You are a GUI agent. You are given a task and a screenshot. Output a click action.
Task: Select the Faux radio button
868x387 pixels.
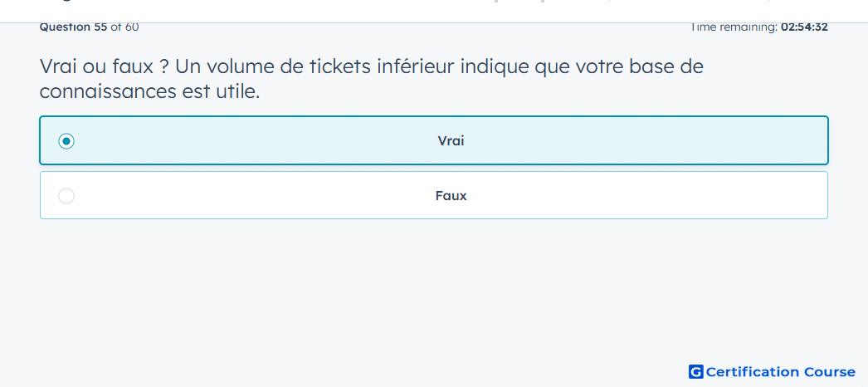(66, 196)
